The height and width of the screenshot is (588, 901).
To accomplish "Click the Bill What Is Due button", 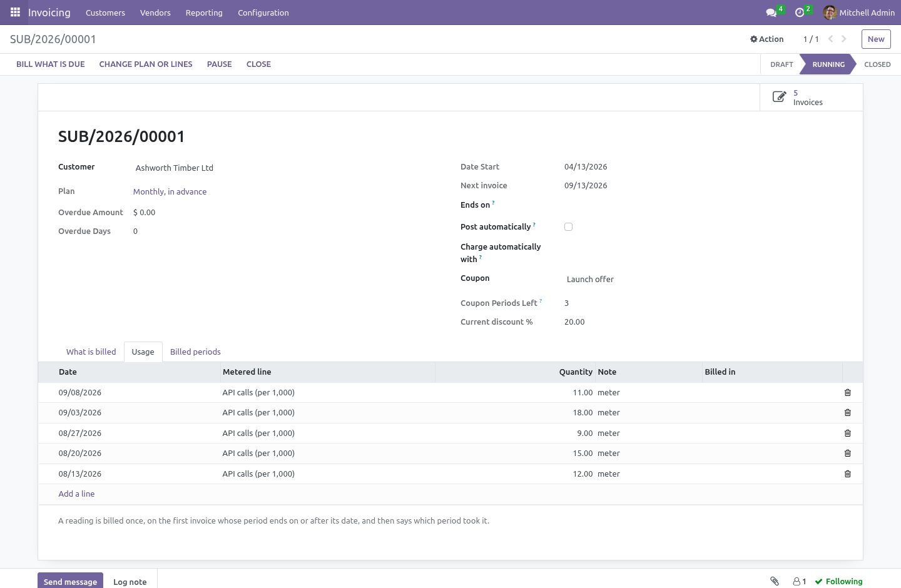I will point(51,64).
